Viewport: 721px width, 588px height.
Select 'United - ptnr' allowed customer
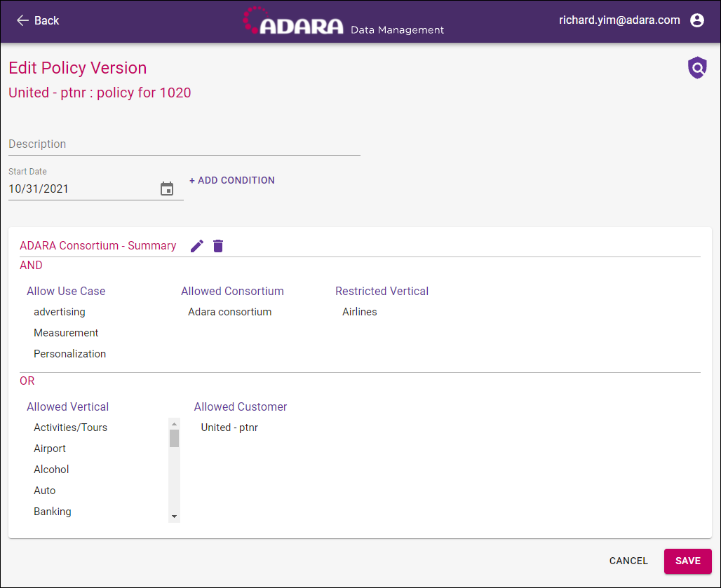229,428
